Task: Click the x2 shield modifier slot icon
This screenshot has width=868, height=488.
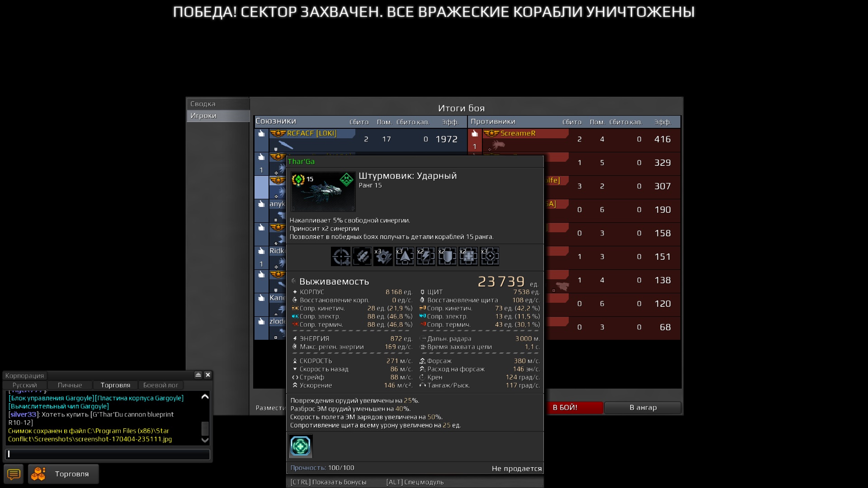Action: click(x=447, y=256)
